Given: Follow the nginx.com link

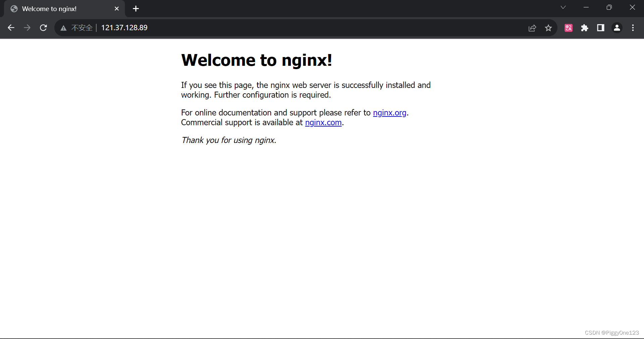Looking at the screenshot, I should point(323,123).
